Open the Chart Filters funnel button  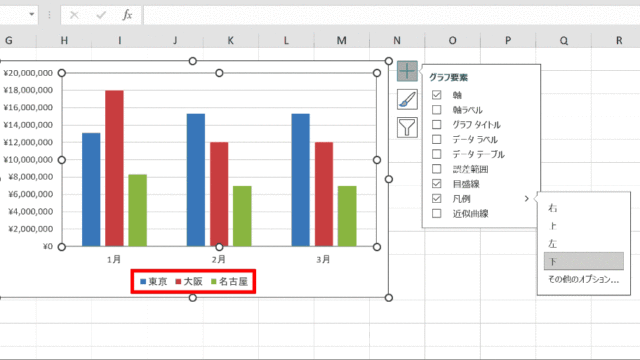pos(407,127)
